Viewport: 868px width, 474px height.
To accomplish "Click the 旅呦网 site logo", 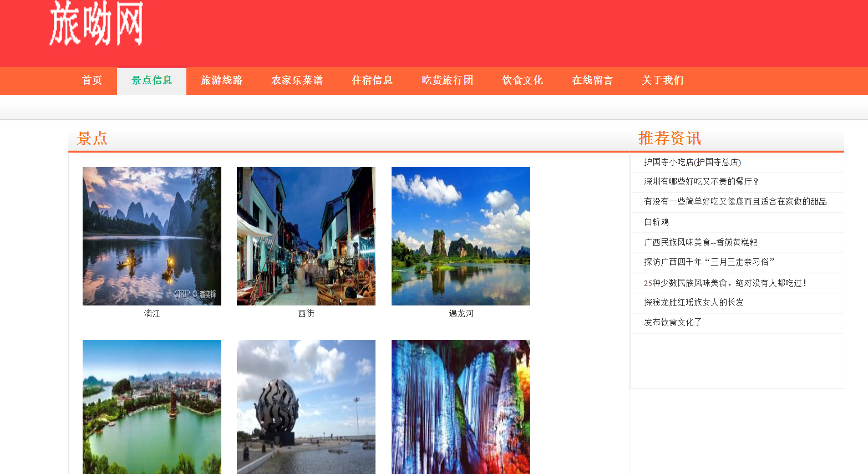I will (x=97, y=24).
